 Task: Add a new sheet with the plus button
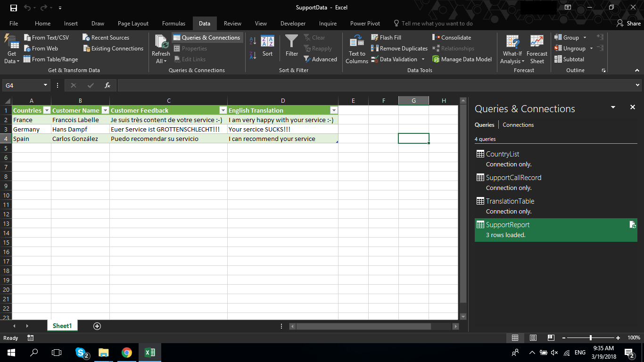(x=97, y=325)
